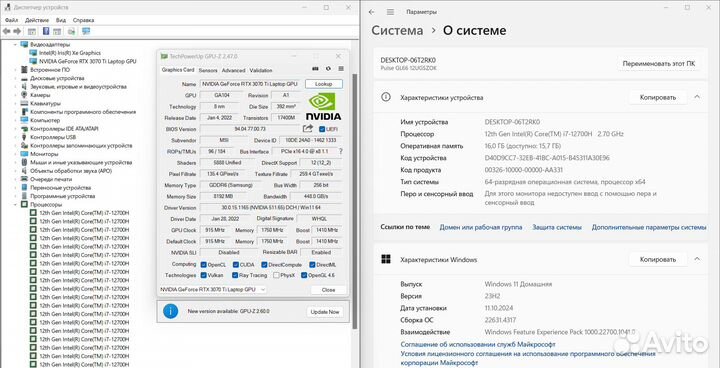Image resolution: width=720 pixels, height=368 pixels.
Task: Open the Справка menu
Action: (x=84, y=20)
